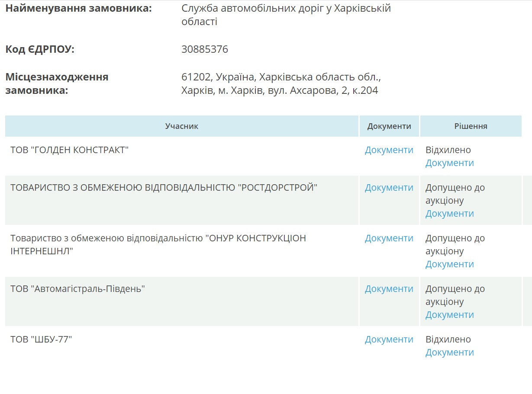Click customer name "Служба автомобільних доріг у Харківській області"

point(286,15)
